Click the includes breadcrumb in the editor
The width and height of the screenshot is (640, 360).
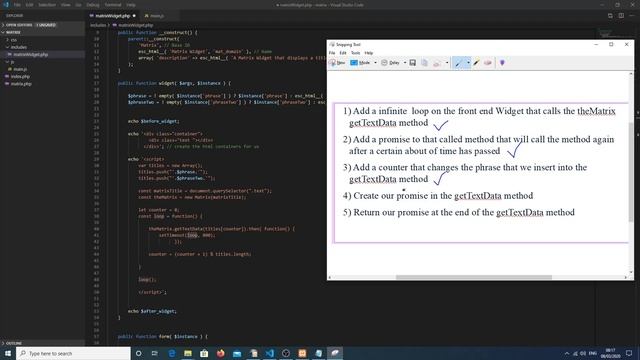click(x=98, y=25)
